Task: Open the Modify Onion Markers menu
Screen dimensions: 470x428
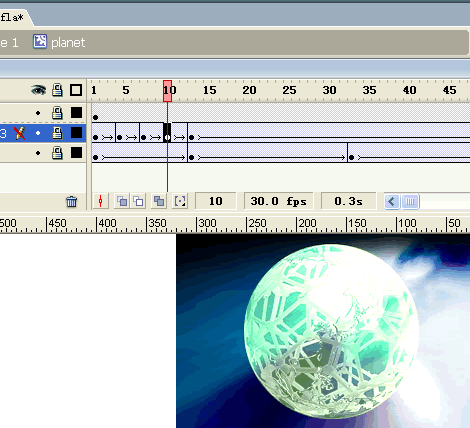Action: (x=180, y=201)
